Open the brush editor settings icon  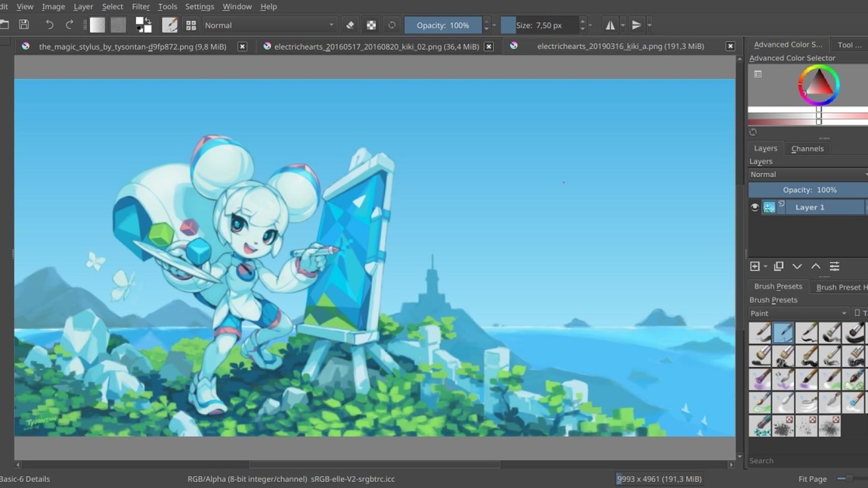(169, 25)
